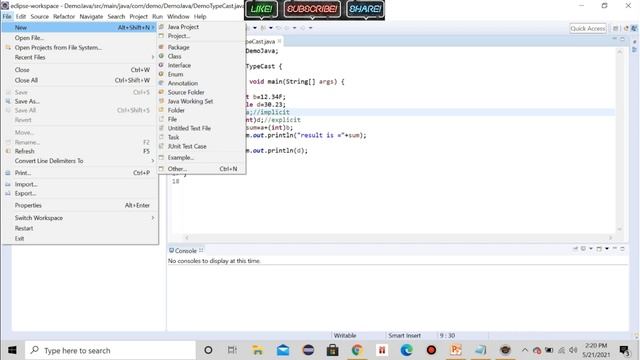Open the Edit menu
This screenshot has height=360, width=640.
point(21,16)
